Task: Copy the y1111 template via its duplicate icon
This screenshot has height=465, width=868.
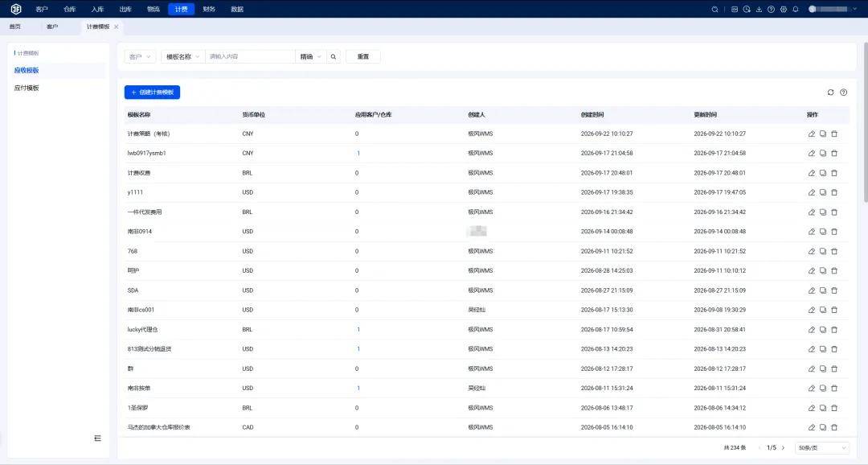Action: [x=823, y=192]
